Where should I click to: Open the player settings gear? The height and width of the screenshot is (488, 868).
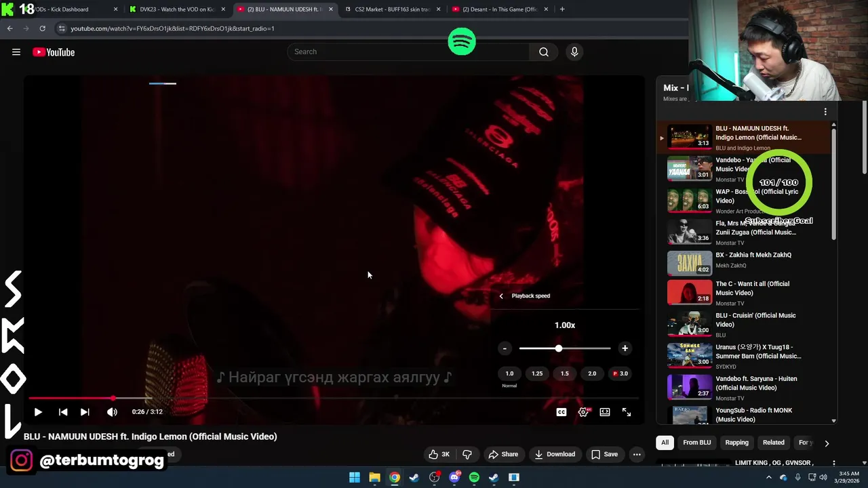[583, 412]
